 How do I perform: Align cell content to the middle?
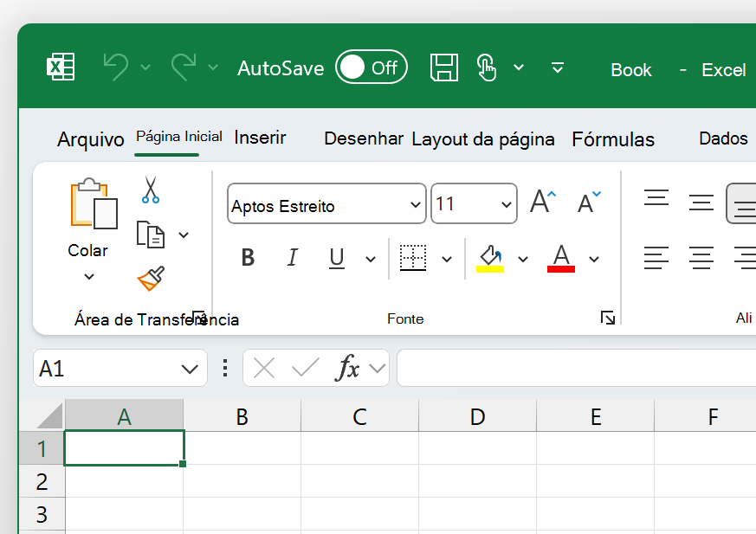click(701, 203)
